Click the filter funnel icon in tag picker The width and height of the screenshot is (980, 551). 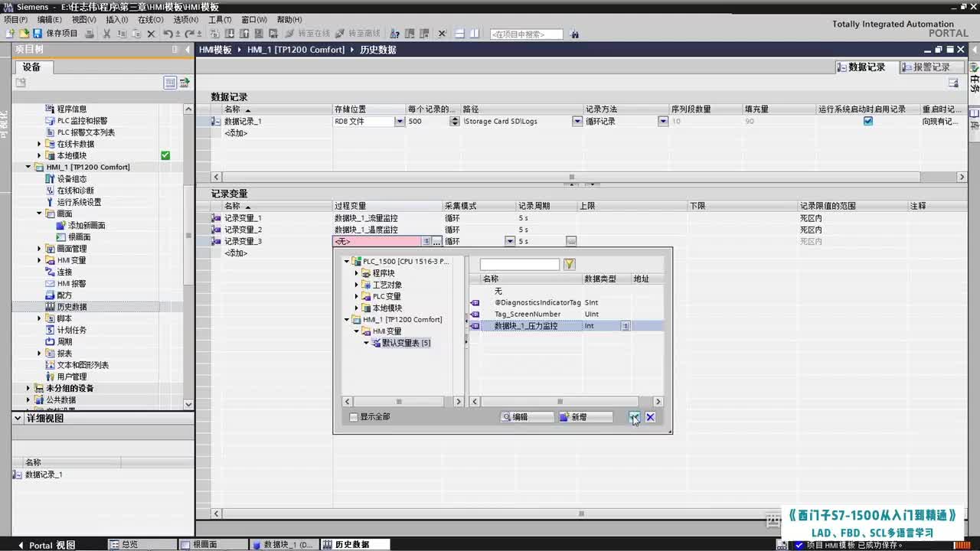569,265
